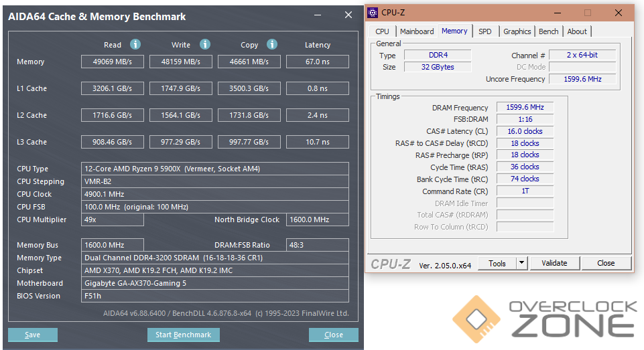Click the empty DRAM Idle Timer field

[x=525, y=203]
